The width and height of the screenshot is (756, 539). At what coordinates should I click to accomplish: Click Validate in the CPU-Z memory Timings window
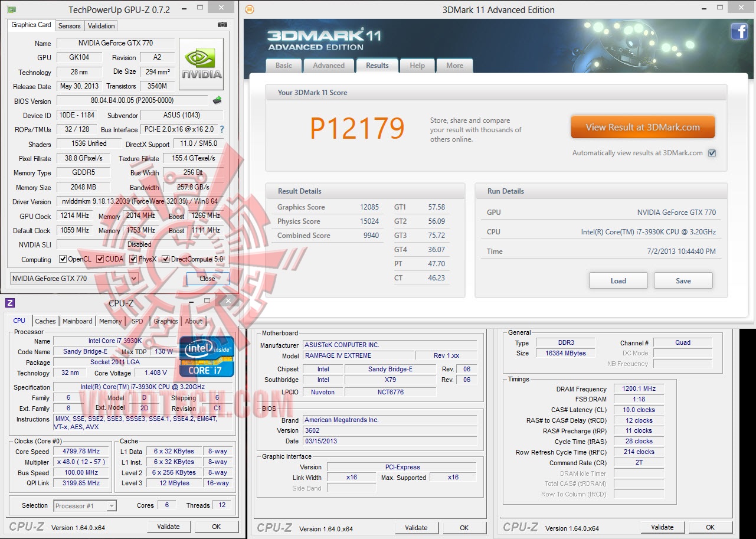point(662,527)
